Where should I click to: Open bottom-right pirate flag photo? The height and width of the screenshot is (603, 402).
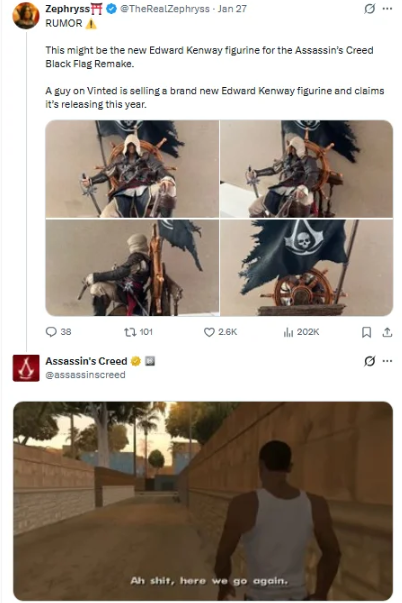306,268
